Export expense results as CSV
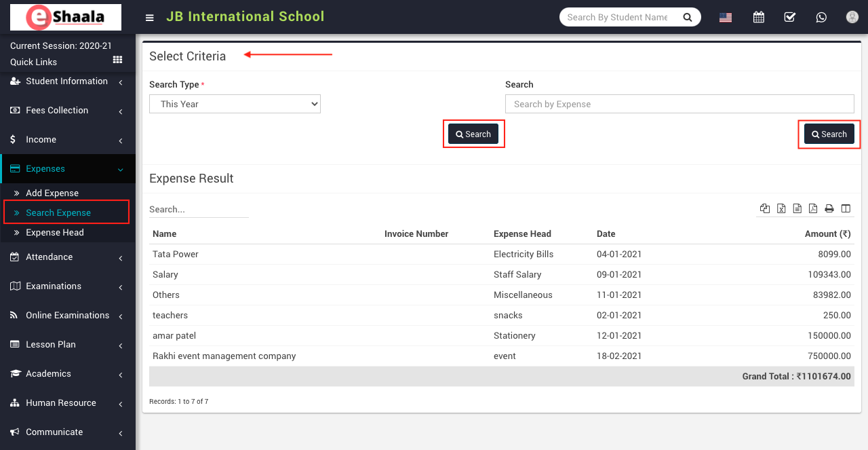 797,208
